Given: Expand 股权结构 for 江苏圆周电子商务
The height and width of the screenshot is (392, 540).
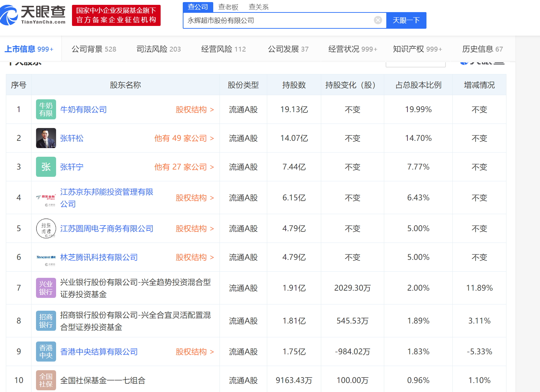Looking at the screenshot, I should (195, 229).
